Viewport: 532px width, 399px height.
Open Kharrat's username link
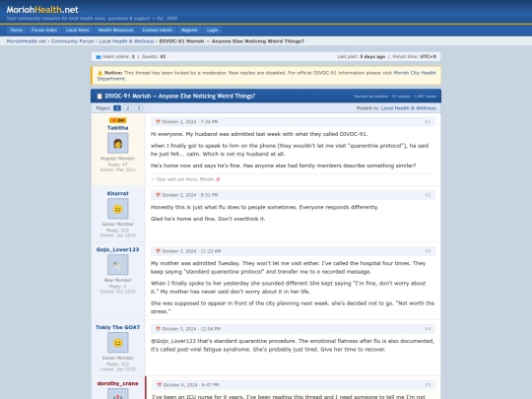(118, 193)
